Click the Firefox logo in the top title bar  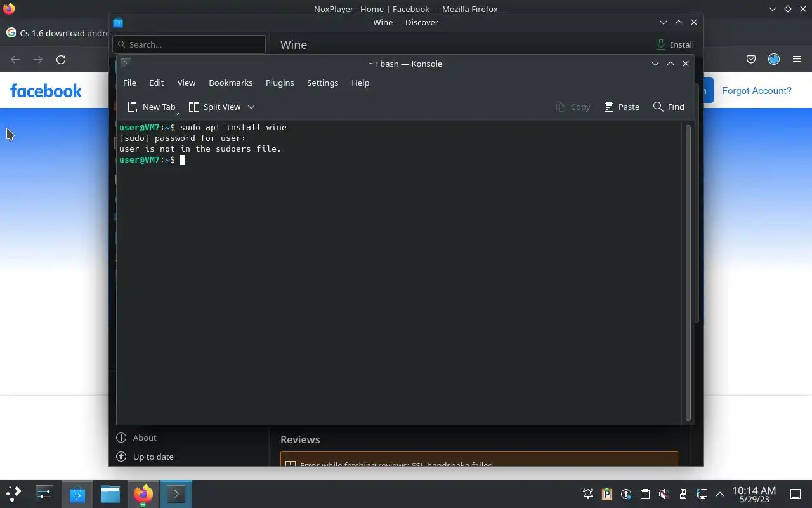(9, 9)
